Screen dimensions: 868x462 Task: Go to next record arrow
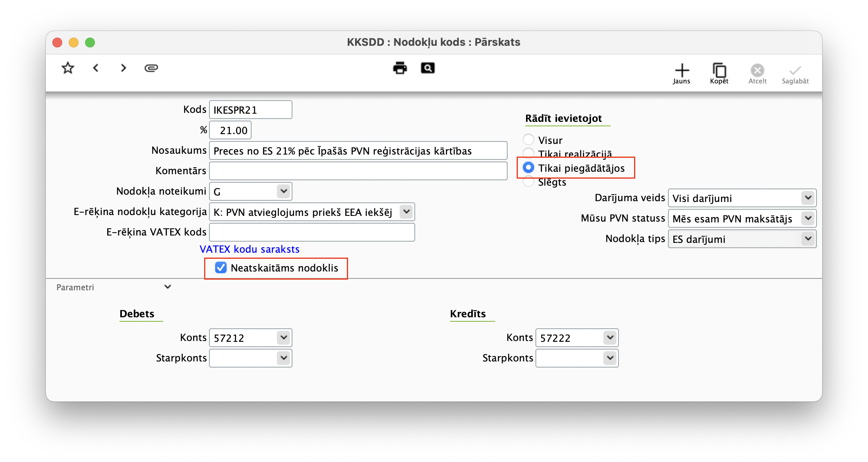pos(123,68)
